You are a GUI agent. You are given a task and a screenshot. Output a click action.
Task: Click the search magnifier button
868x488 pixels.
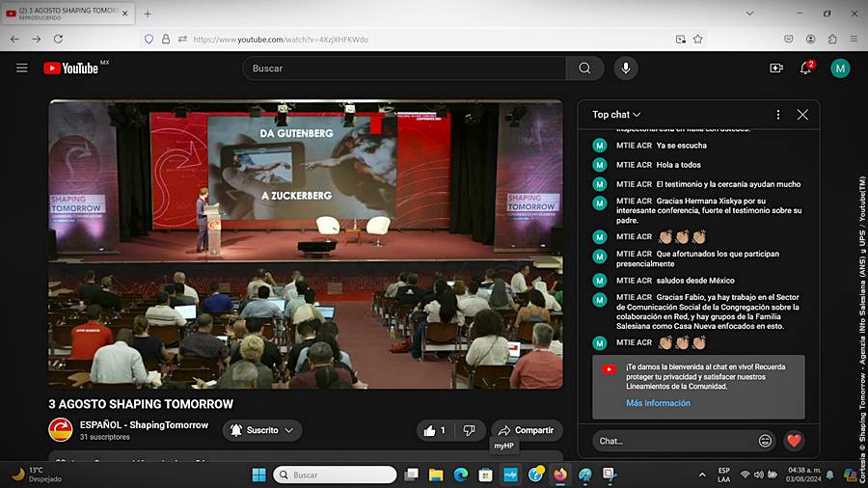click(584, 68)
